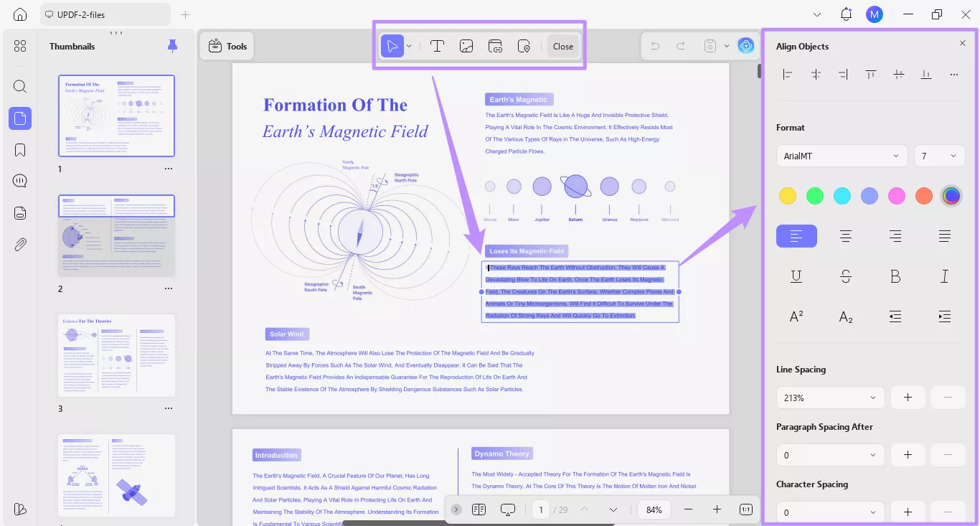The width and height of the screenshot is (980, 526).
Task: Select the Text tool in the editing toolbar
Action: (437, 45)
